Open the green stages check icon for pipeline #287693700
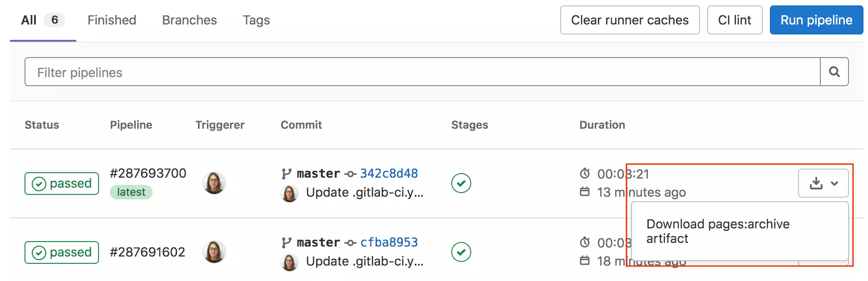The height and width of the screenshot is (281, 868). (461, 183)
